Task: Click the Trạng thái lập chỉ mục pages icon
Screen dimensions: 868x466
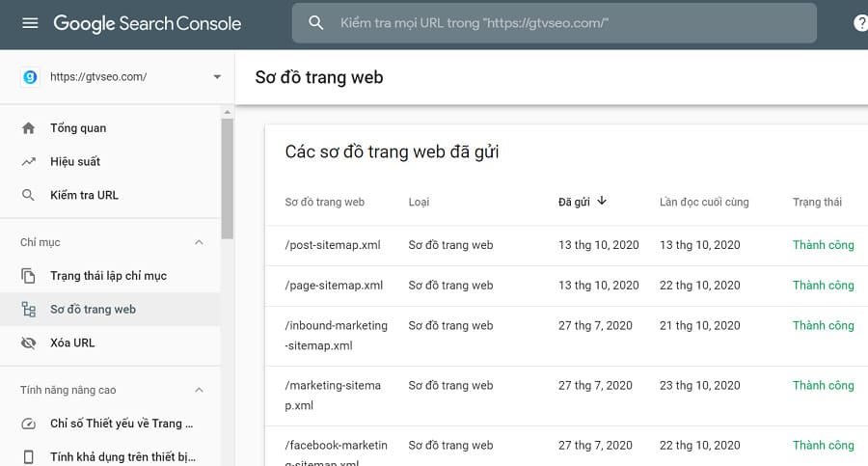Action: 28,276
